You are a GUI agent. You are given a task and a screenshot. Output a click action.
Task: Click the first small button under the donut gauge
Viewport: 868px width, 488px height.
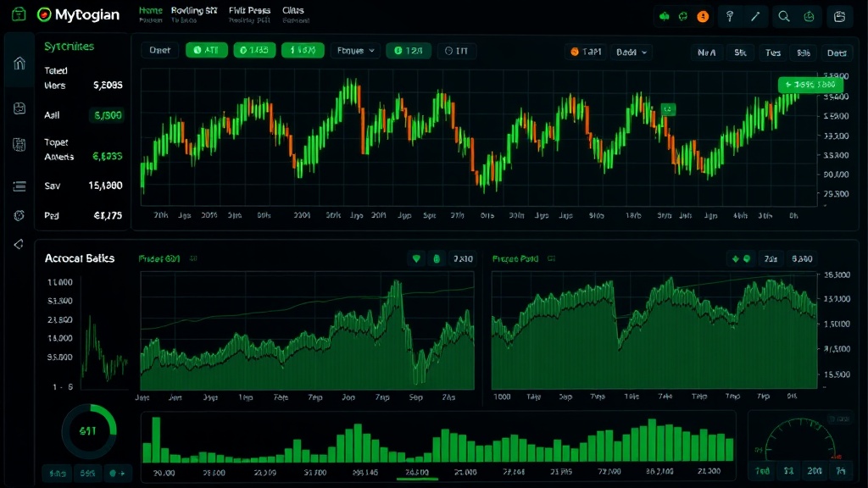click(x=58, y=474)
